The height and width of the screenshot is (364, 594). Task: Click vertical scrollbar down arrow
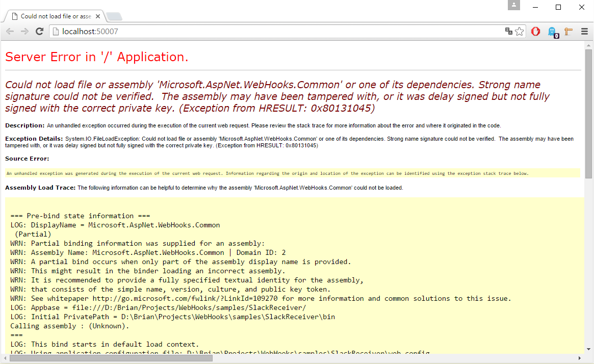(x=588, y=349)
